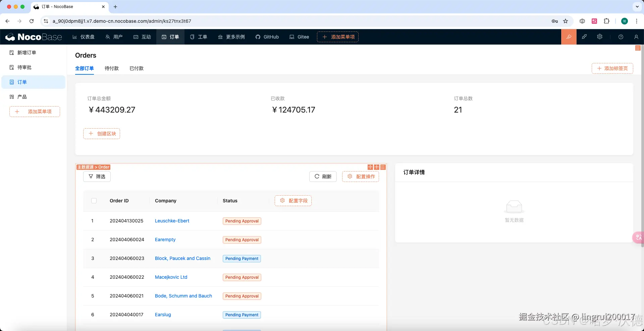Click the pink translate extension icon
This screenshot has height=331, width=644.
(594, 21)
